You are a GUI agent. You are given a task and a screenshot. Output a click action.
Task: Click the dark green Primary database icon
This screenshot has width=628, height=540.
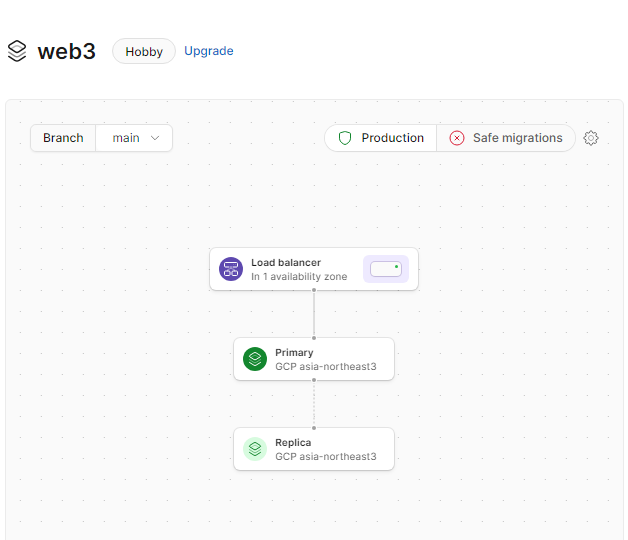coord(255,359)
